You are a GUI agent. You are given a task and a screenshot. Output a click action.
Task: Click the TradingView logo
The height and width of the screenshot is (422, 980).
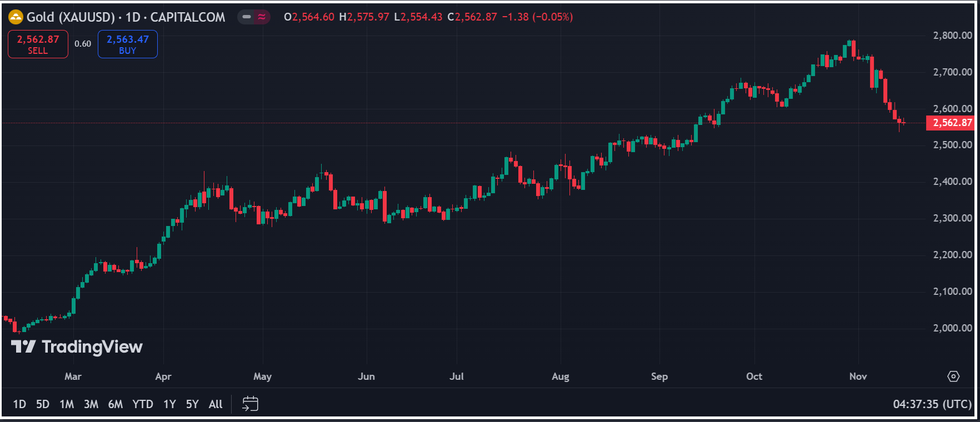pos(77,347)
